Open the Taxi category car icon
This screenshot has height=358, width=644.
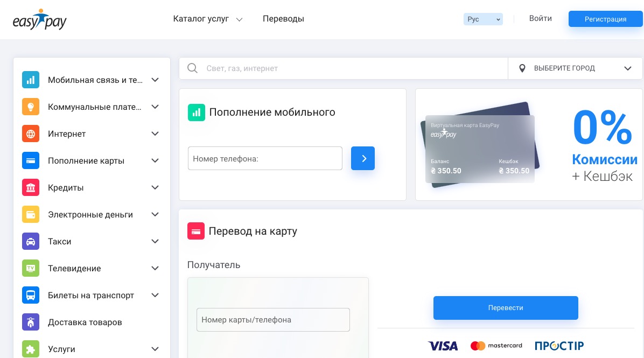click(x=30, y=241)
